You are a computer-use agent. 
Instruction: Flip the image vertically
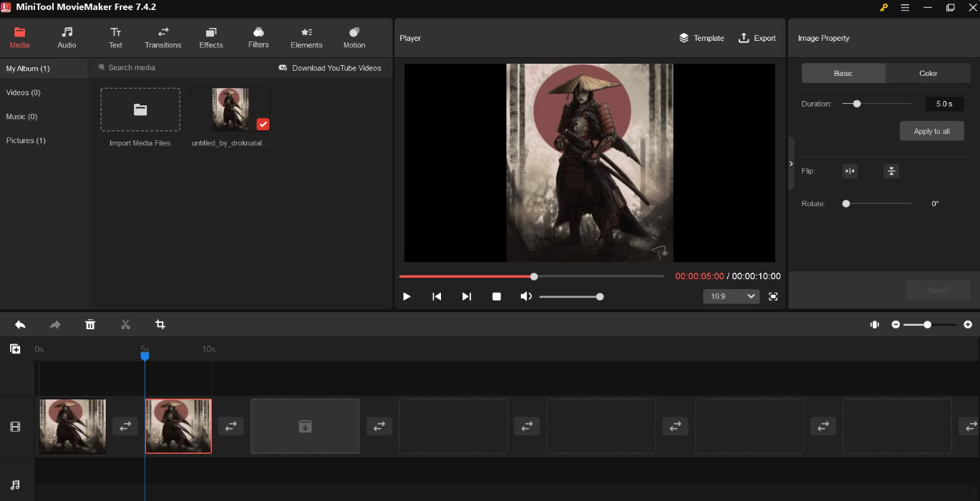click(891, 171)
